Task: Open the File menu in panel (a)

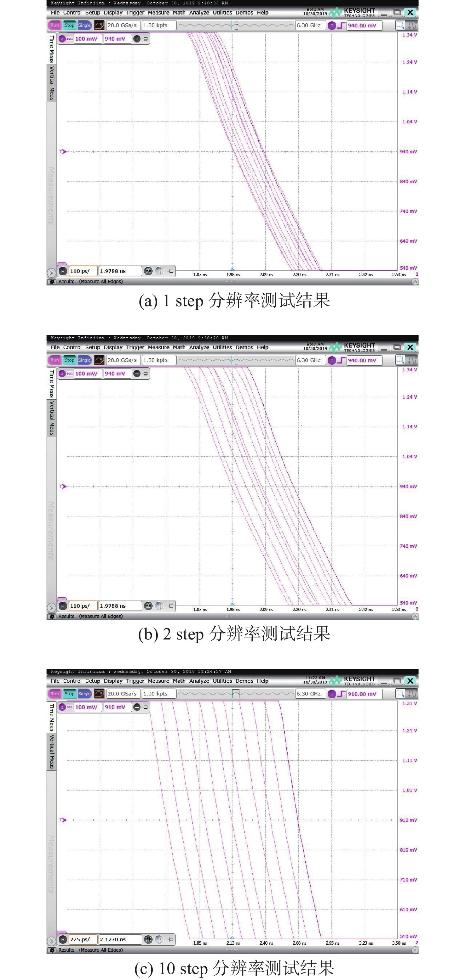Action: click(55, 13)
